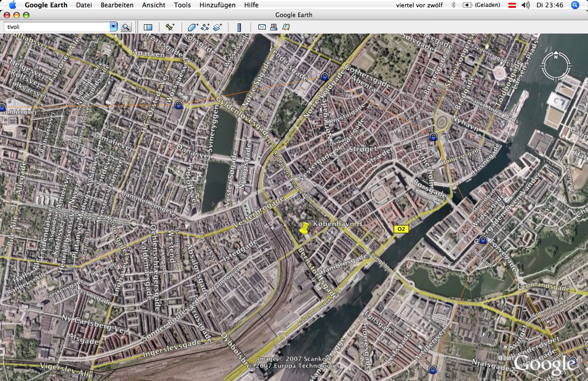
Task: Open the Google Earth application menu
Action: coord(46,5)
